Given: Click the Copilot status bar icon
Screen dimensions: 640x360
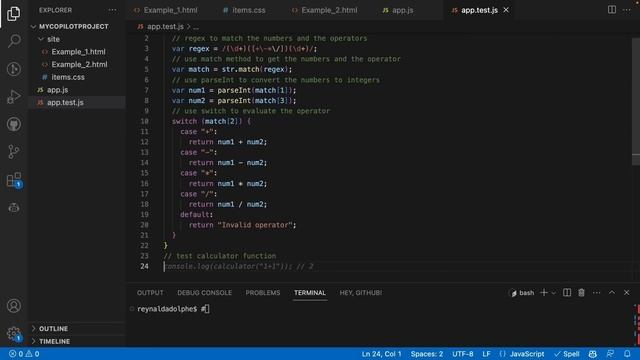Looking at the screenshot, I should point(593,354).
